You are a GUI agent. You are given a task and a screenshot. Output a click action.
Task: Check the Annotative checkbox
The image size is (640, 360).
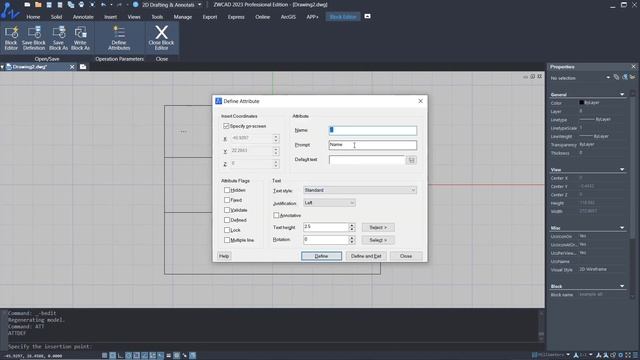click(x=276, y=215)
